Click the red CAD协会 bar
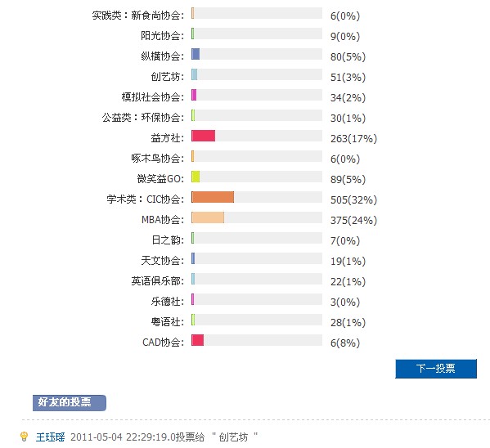 pyautogui.click(x=197, y=340)
